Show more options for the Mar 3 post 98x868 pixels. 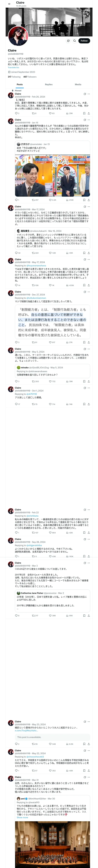pos(89,563)
